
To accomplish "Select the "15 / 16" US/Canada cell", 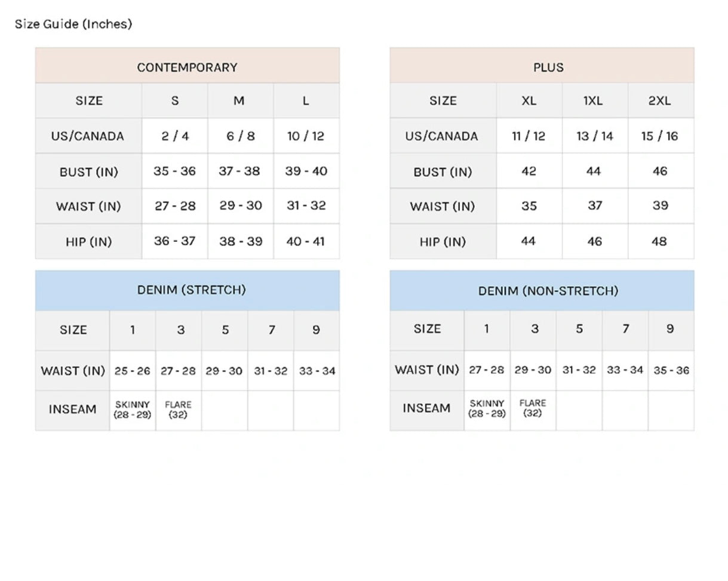I will [x=659, y=136].
